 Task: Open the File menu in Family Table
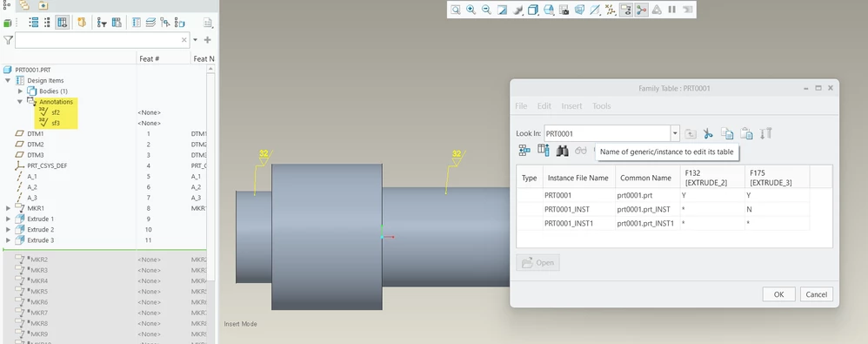point(521,105)
